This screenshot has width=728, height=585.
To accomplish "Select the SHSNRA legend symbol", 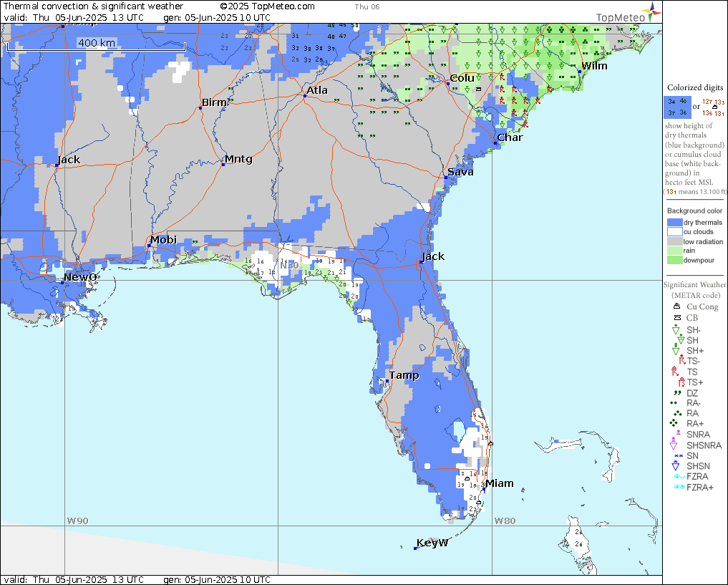I will (674, 445).
